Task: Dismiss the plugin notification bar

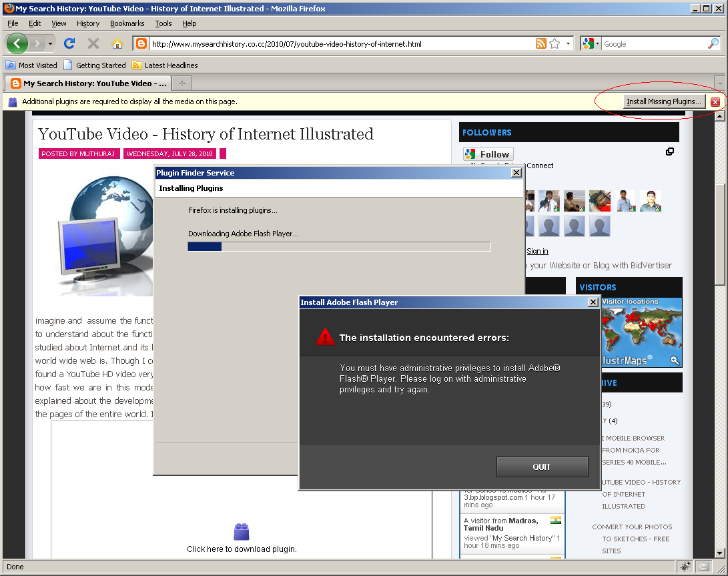Action: pos(715,101)
